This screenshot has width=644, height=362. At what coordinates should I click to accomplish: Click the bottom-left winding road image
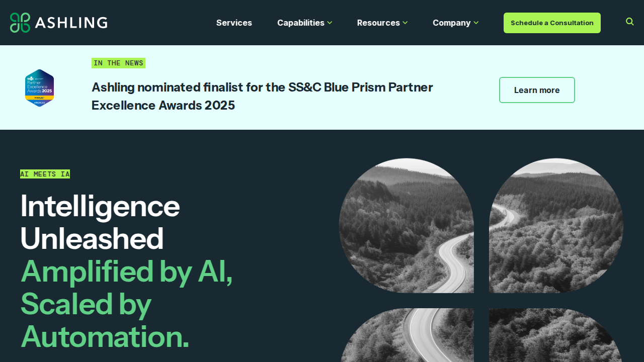pyautogui.click(x=407, y=335)
